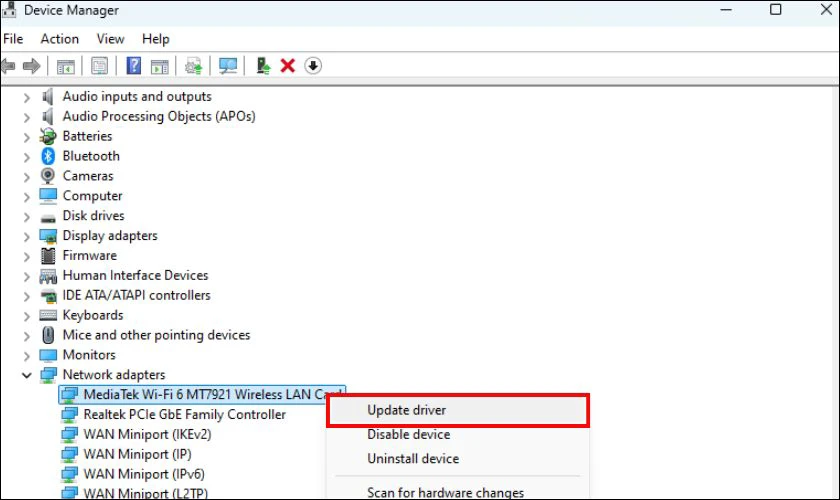Choose Uninstall device from context menu
Image resolution: width=840 pixels, height=500 pixels.
pos(413,459)
